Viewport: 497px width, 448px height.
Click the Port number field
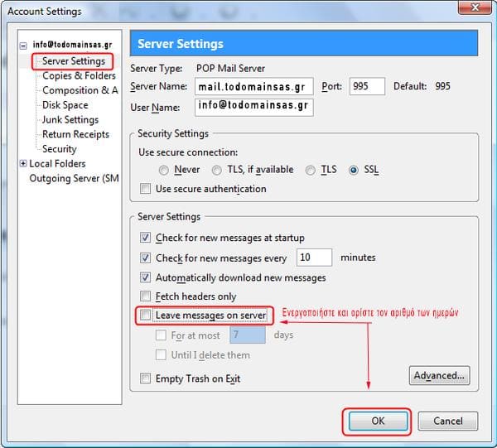pyautogui.click(x=367, y=87)
